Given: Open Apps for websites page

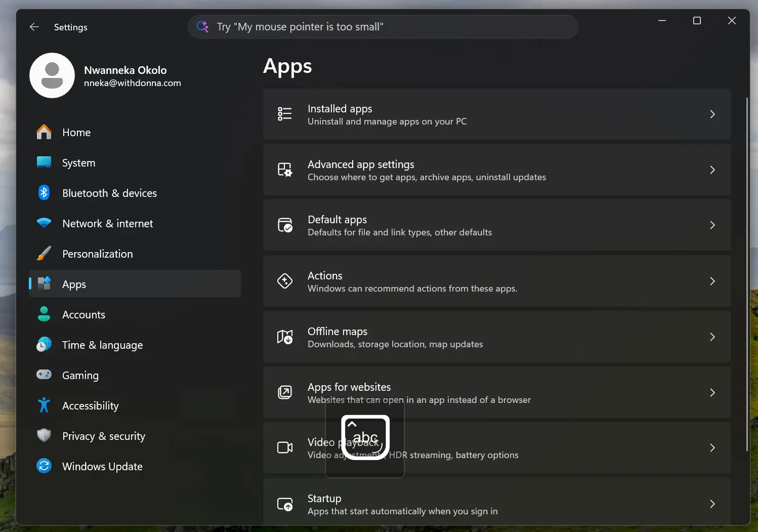Looking at the screenshot, I should 497,392.
